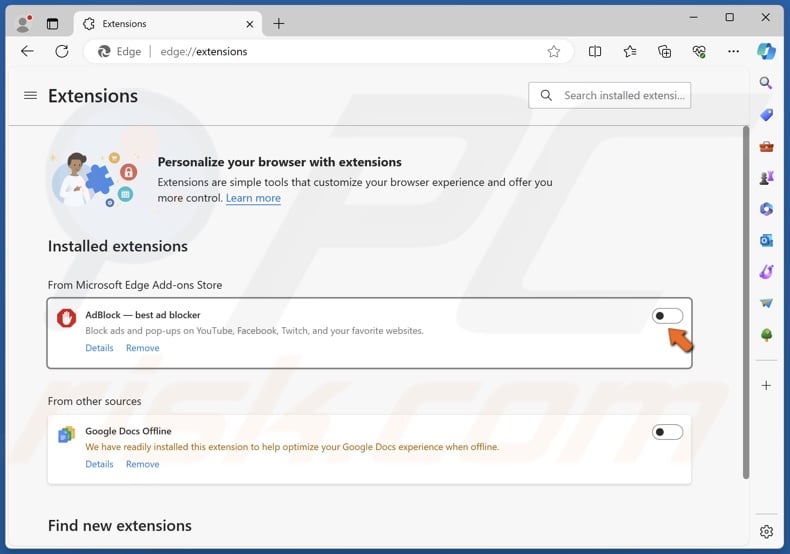Remove Google Docs Offline extension

pos(143,464)
